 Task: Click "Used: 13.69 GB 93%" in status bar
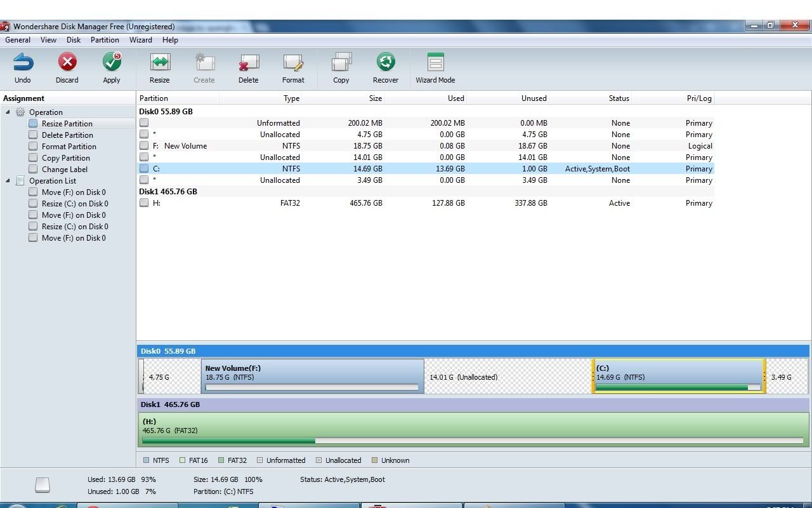tap(121, 479)
